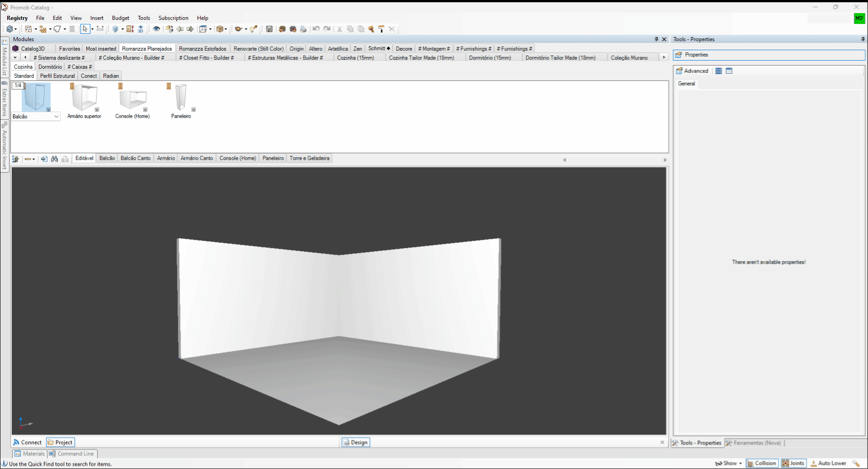This screenshot has width=868, height=469.
Task: Click the delete X icon in toolbar
Action: [x=392, y=29]
